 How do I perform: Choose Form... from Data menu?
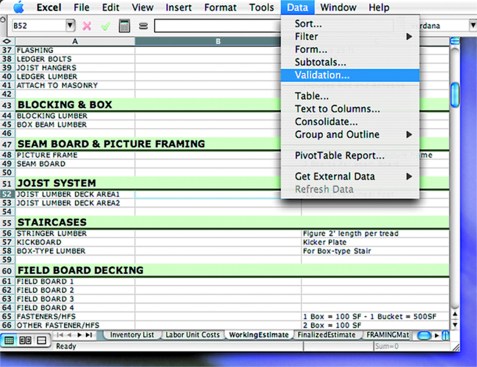tap(350, 49)
